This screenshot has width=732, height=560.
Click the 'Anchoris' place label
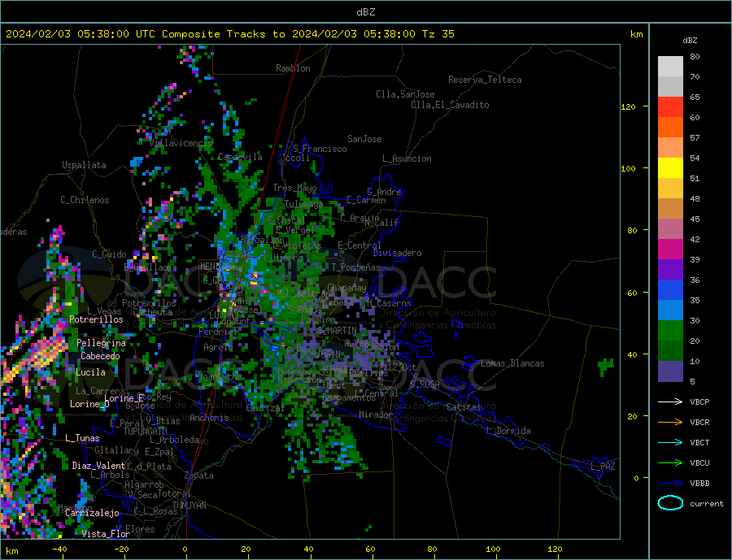coord(209,418)
